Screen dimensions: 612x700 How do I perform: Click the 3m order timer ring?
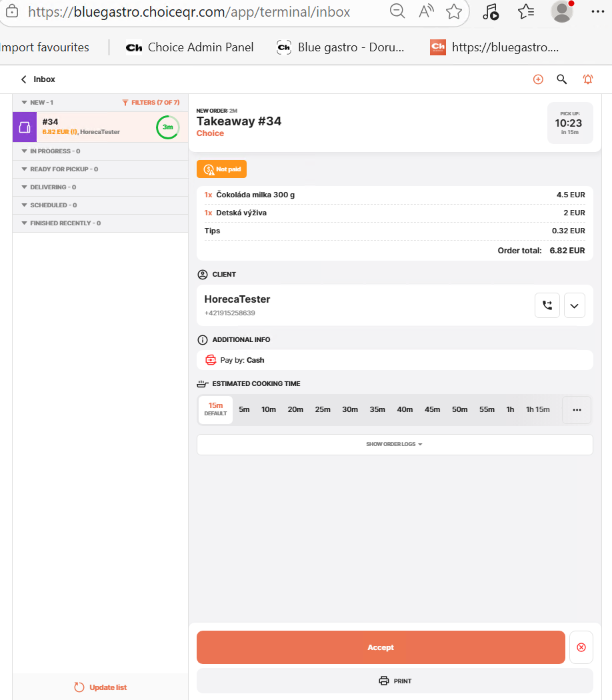point(167,127)
